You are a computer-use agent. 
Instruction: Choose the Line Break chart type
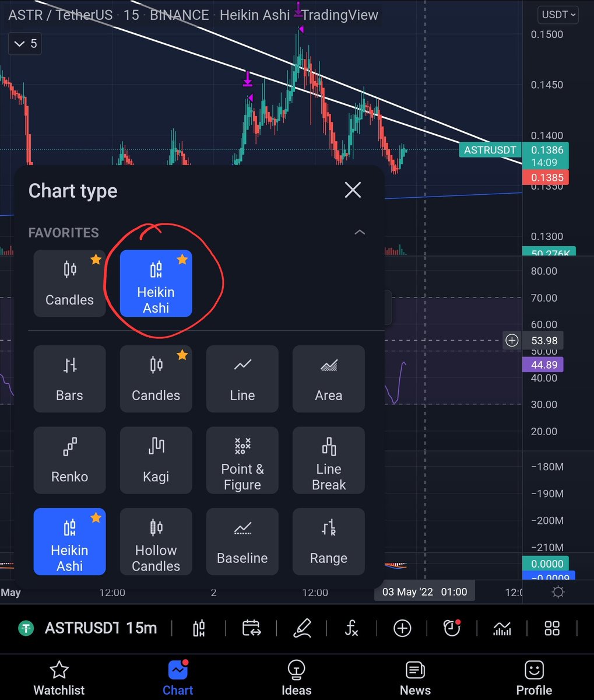click(329, 460)
